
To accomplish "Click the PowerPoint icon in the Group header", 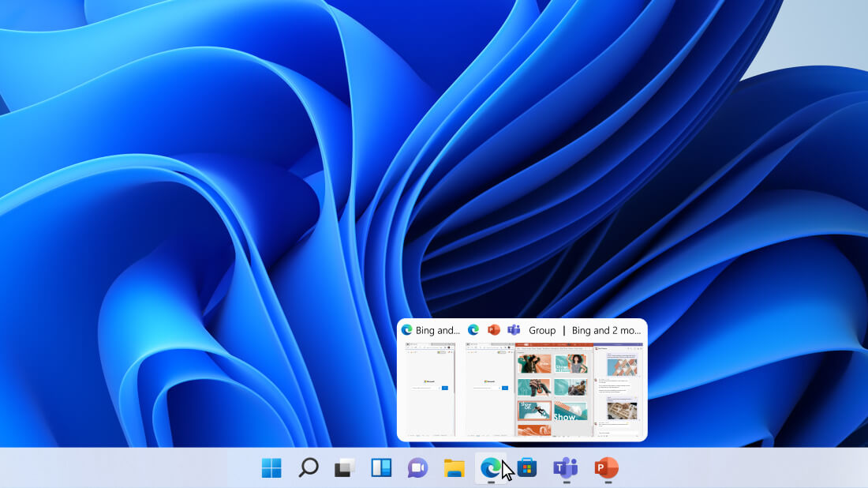I will tap(494, 330).
